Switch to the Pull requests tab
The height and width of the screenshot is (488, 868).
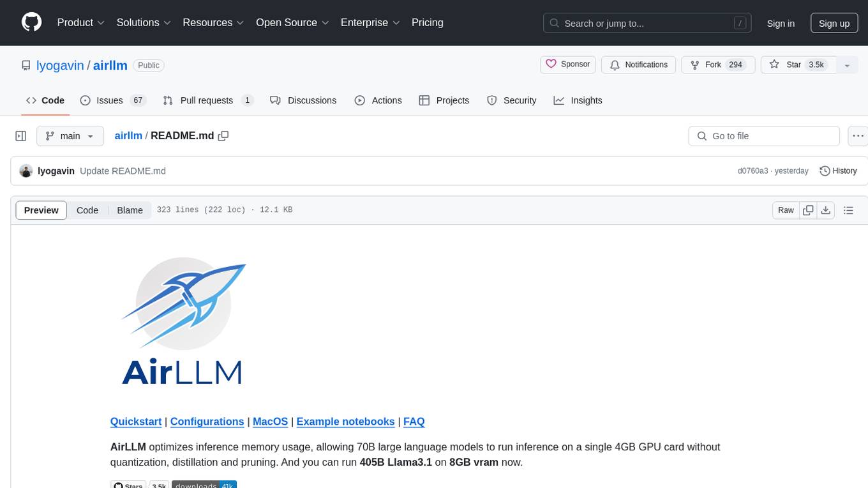coord(208,100)
